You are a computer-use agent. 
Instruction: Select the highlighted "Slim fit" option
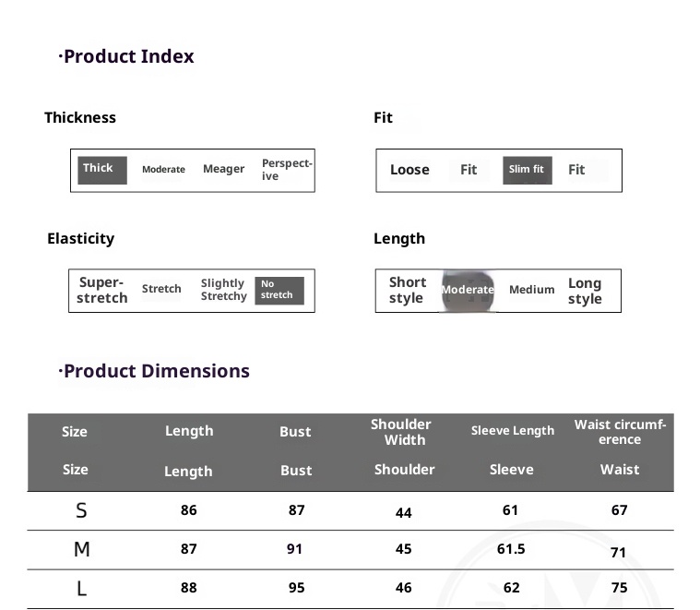[527, 170]
